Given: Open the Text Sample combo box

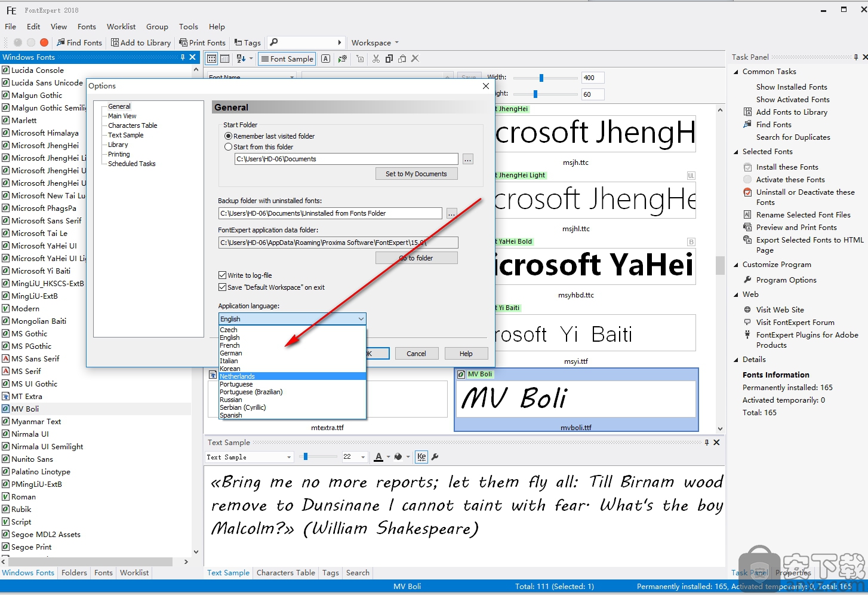Looking at the screenshot, I should click(x=249, y=457).
